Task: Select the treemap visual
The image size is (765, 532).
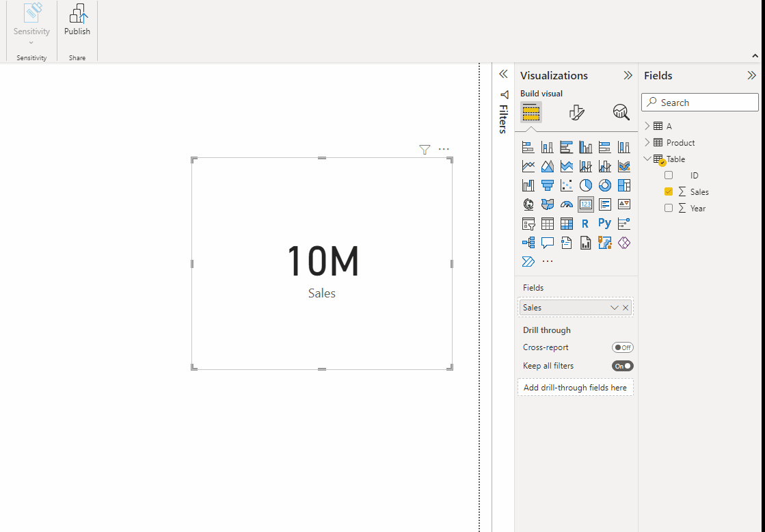Action: click(x=624, y=185)
